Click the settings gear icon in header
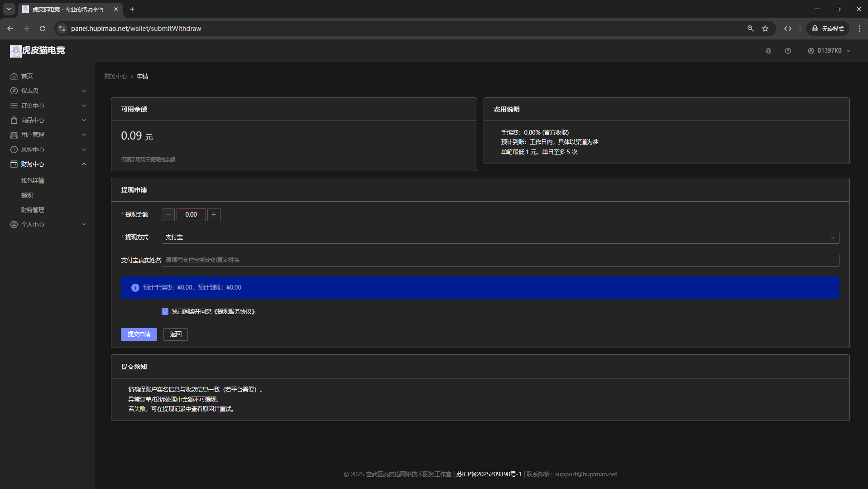This screenshot has width=868, height=489. pyautogui.click(x=768, y=51)
